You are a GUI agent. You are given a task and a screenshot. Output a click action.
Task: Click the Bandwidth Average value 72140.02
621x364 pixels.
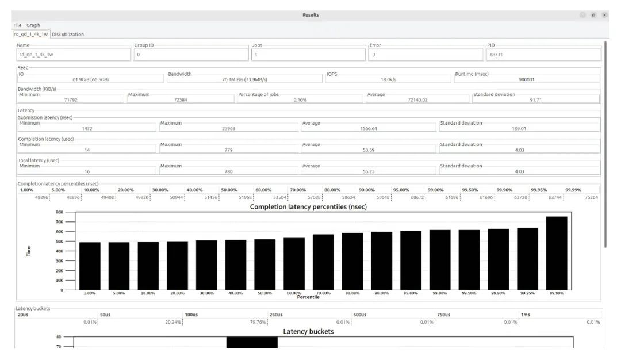coord(417,100)
